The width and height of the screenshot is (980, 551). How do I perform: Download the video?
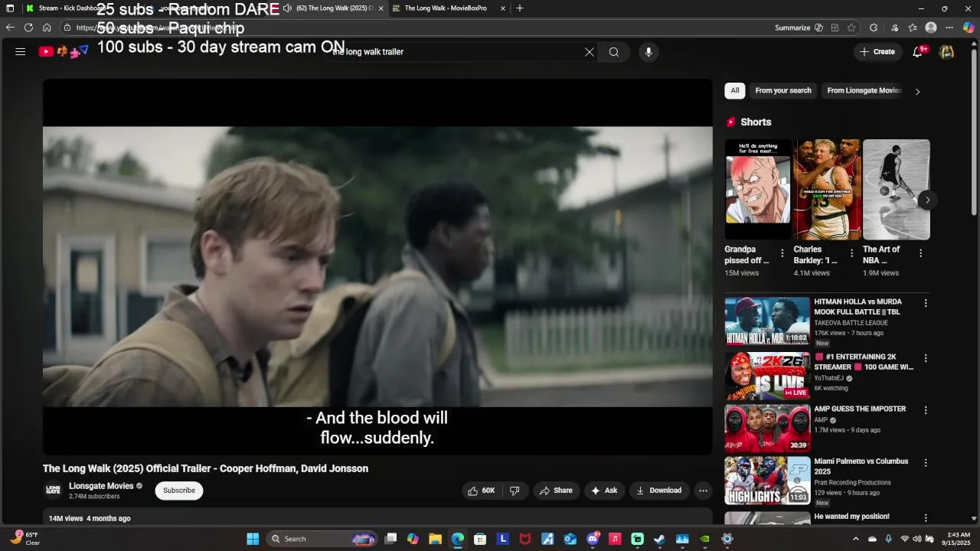point(658,491)
